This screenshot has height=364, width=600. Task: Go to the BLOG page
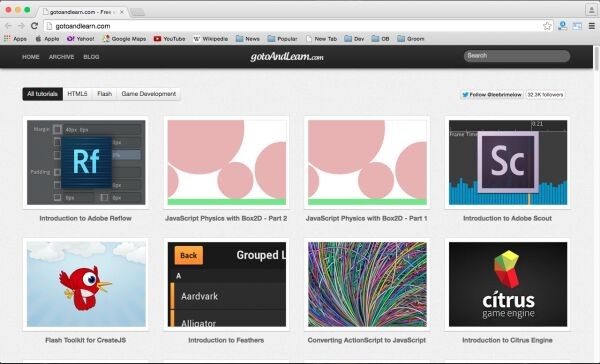click(x=91, y=57)
